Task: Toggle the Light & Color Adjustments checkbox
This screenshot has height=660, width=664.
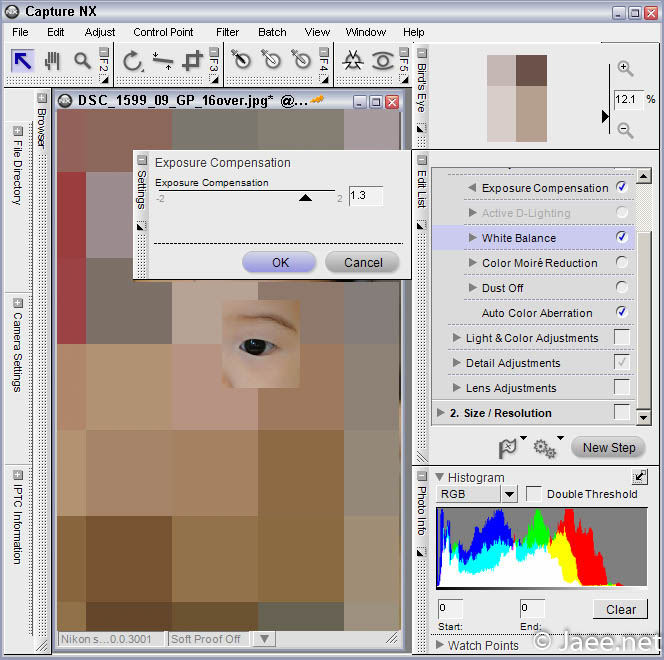Action: point(622,338)
